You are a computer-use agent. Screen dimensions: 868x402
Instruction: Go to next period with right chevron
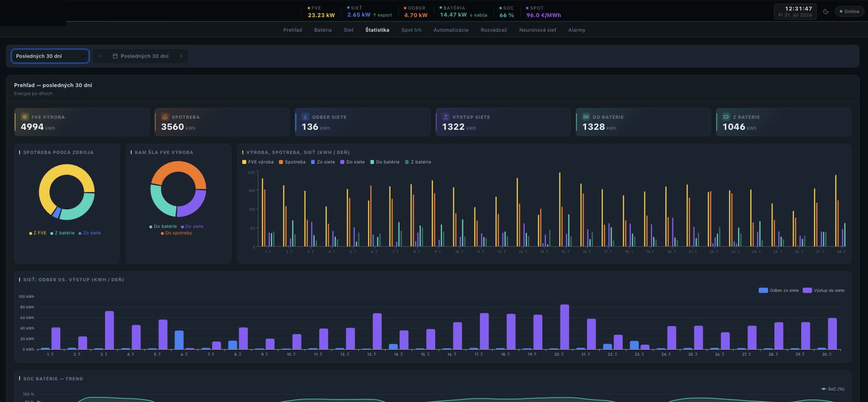[x=181, y=56]
